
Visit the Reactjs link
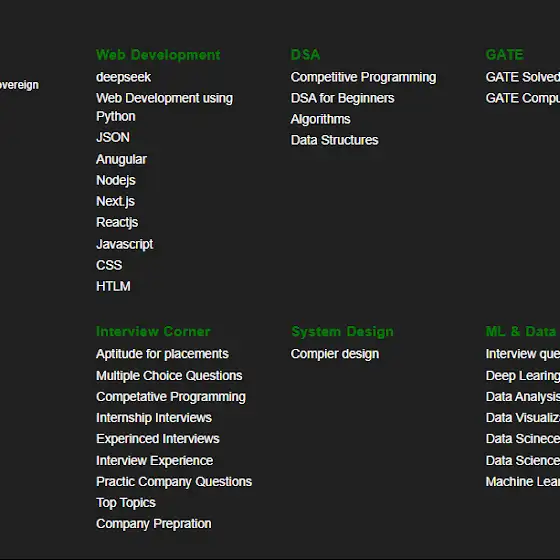click(x=117, y=222)
